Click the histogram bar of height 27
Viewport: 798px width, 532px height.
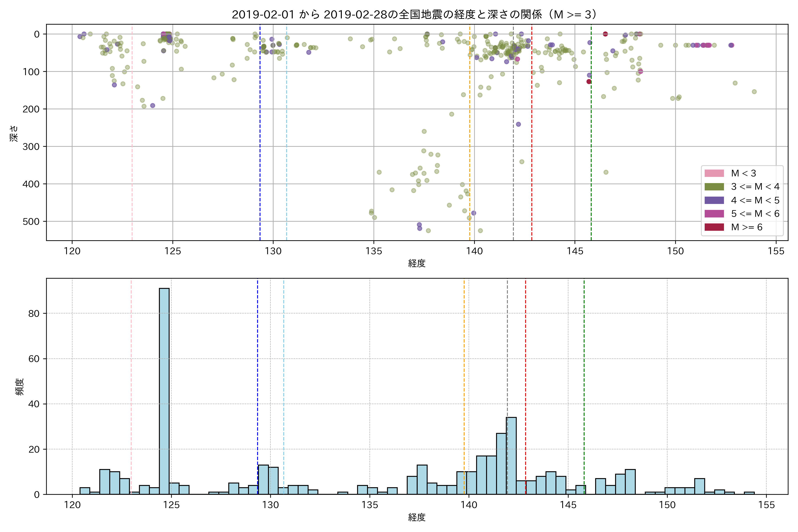click(501, 464)
